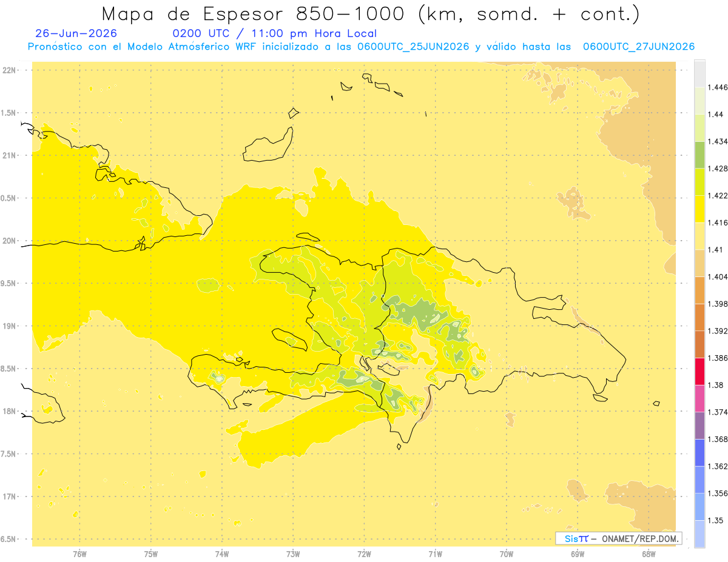Click the 70W longitude label
The height and width of the screenshot is (562, 728).
[507, 554]
